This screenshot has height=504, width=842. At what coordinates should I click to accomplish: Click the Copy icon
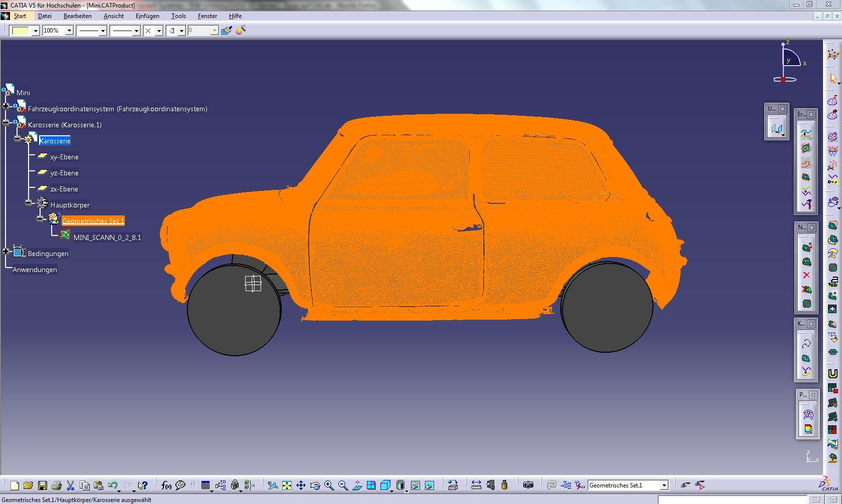tap(84, 485)
